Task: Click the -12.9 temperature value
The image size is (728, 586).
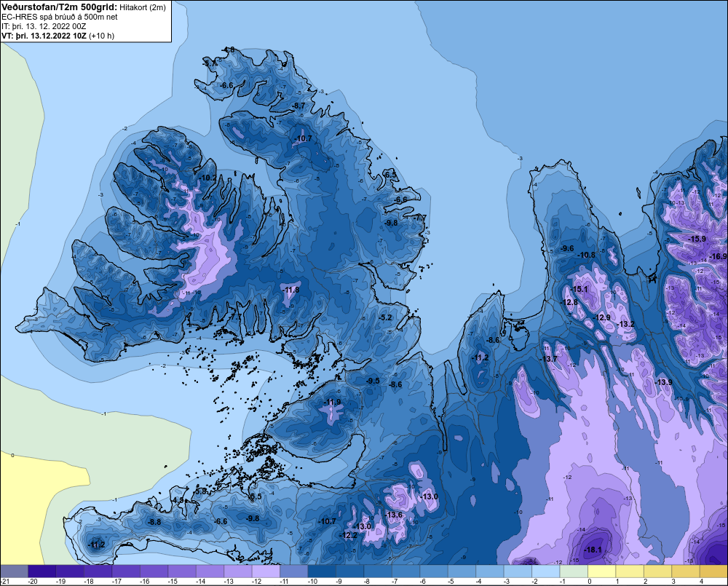Action: [602, 317]
